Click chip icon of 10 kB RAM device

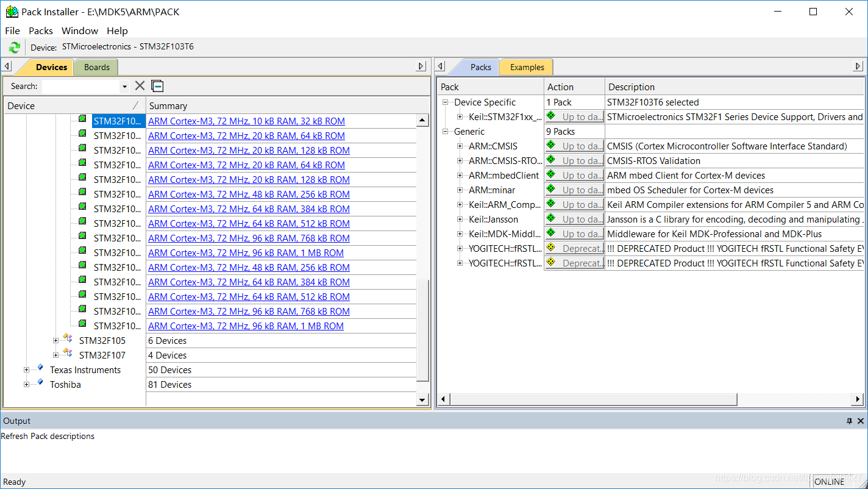(82, 118)
